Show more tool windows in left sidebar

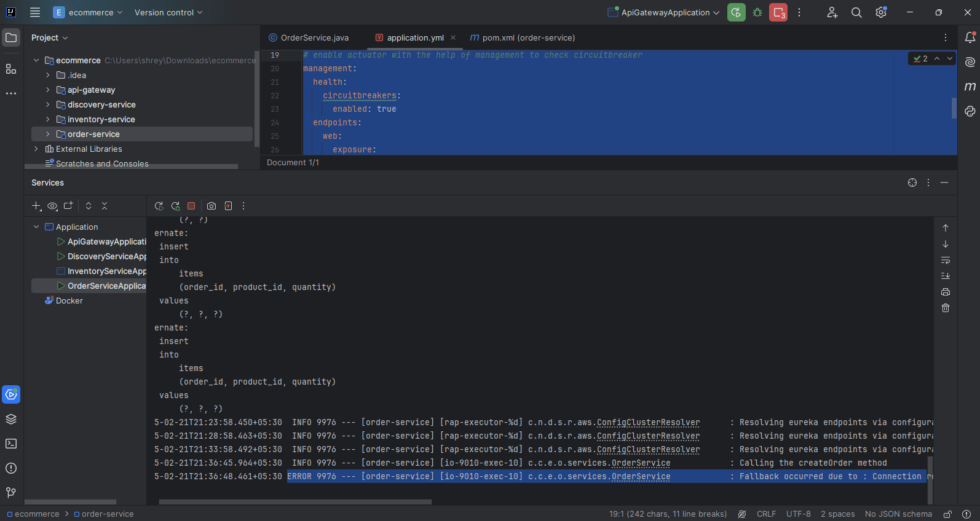click(11, 93)
